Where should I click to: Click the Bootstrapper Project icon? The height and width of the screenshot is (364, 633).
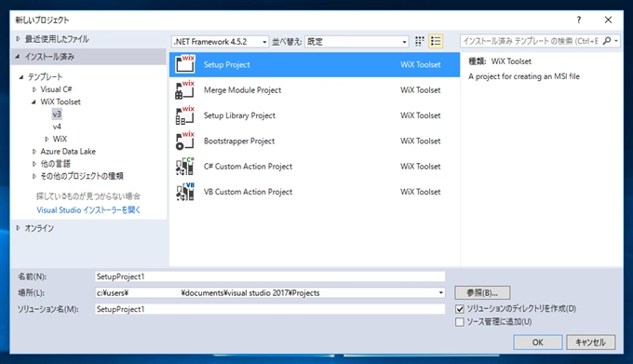click(185, 141)
